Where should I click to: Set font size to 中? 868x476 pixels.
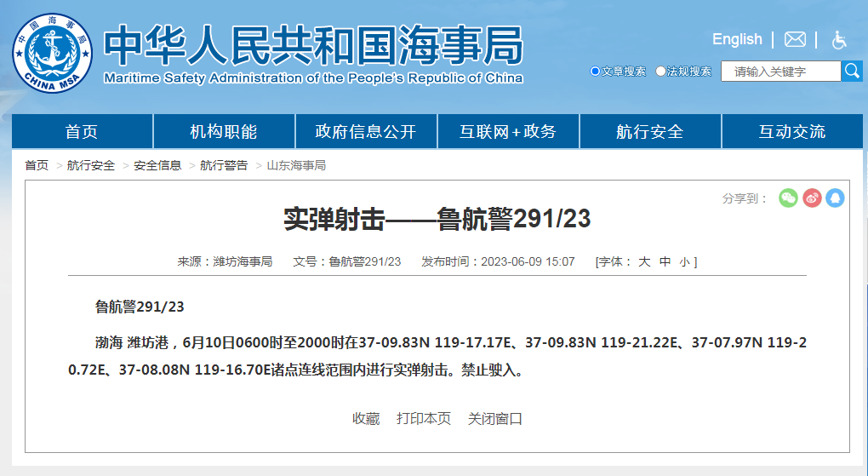[x=665, y=261]
